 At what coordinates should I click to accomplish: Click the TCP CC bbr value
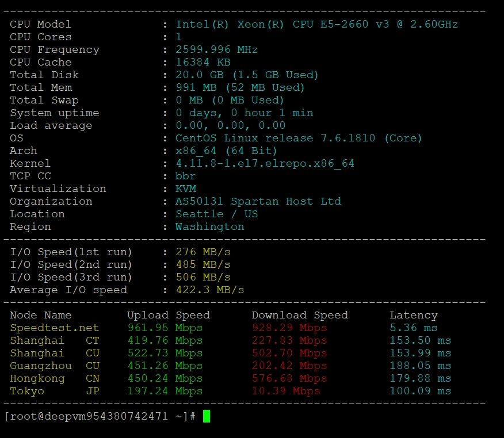(x=185, y=176)
